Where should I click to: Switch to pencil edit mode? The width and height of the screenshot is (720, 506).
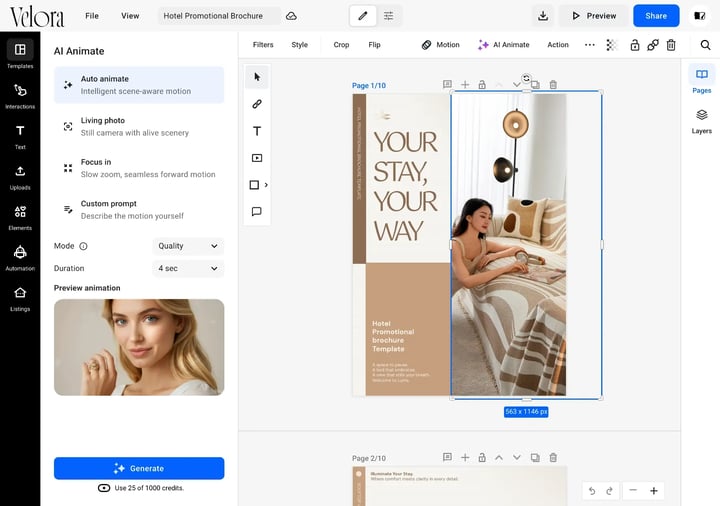point(363,16)
